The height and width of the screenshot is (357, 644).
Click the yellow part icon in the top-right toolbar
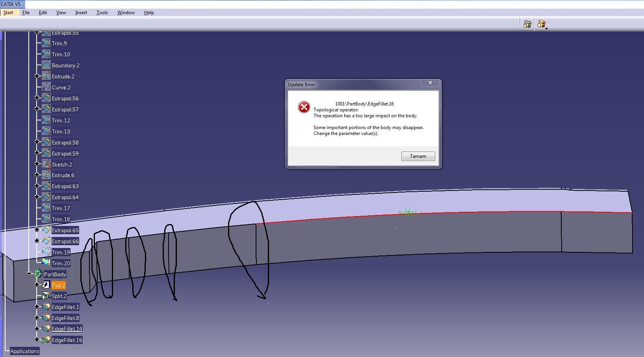click(527, 24)
